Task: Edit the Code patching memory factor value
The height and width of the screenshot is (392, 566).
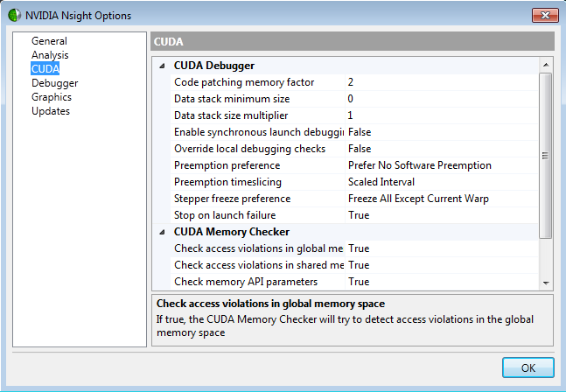Action: click(442, 82)
